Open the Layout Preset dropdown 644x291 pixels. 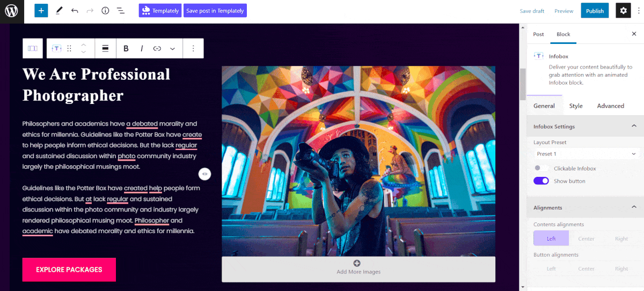point(586,154)
